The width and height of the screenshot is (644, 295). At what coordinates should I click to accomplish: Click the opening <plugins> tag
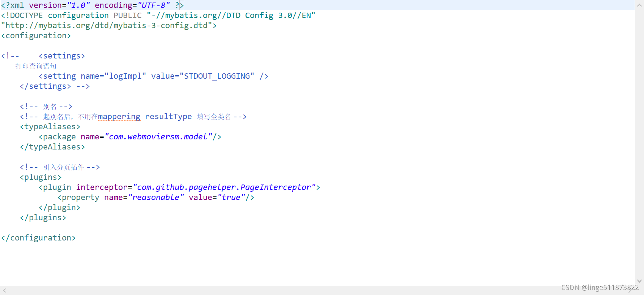click(40, 177)
